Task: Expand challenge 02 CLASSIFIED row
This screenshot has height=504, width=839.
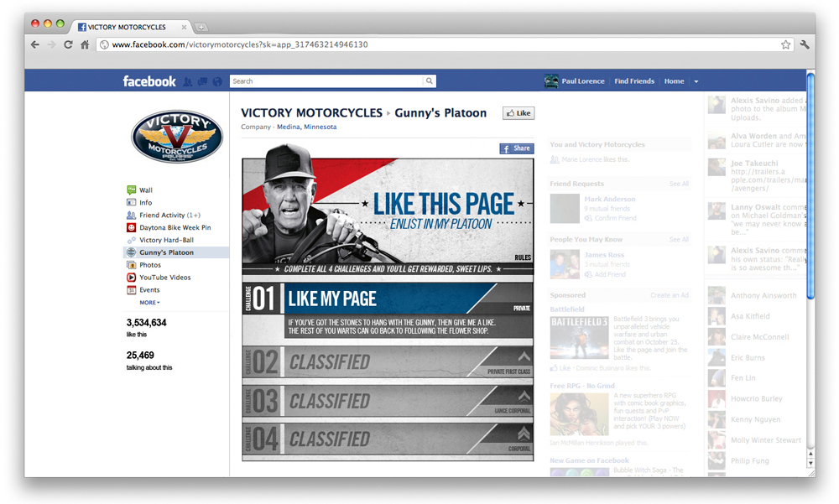Action: pyautogui.click(x=388, y=362)
